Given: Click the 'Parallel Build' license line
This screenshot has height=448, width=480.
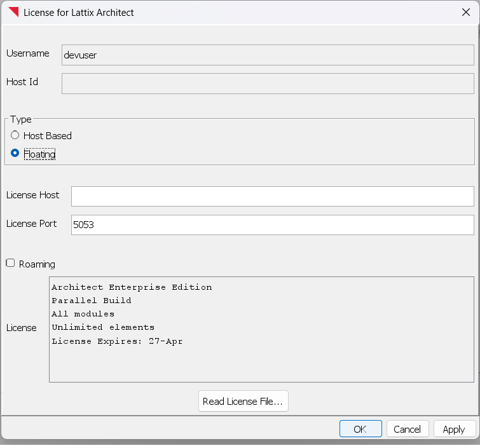Looking at the screenshot, I should (91, 301).
